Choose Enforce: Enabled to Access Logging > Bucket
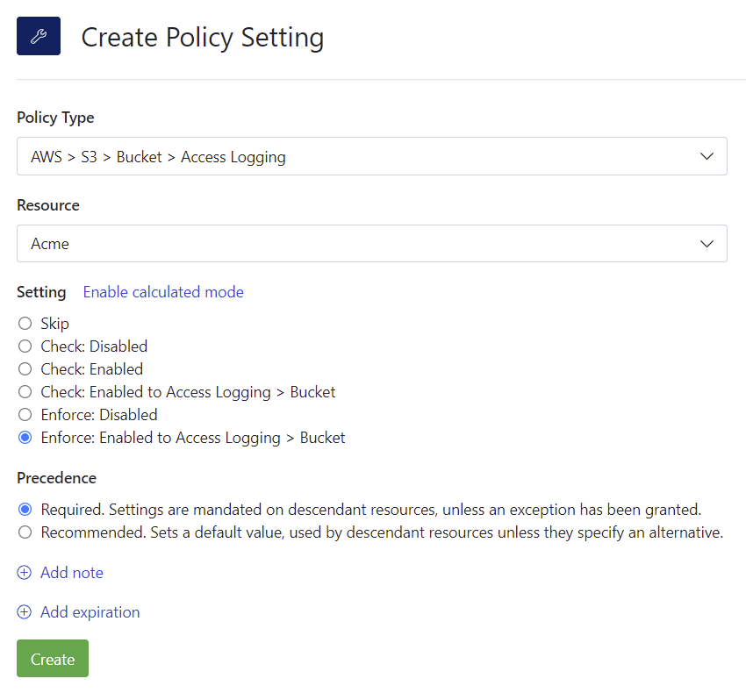This screenshot has height=700, width=746. [x=25, y=438]
